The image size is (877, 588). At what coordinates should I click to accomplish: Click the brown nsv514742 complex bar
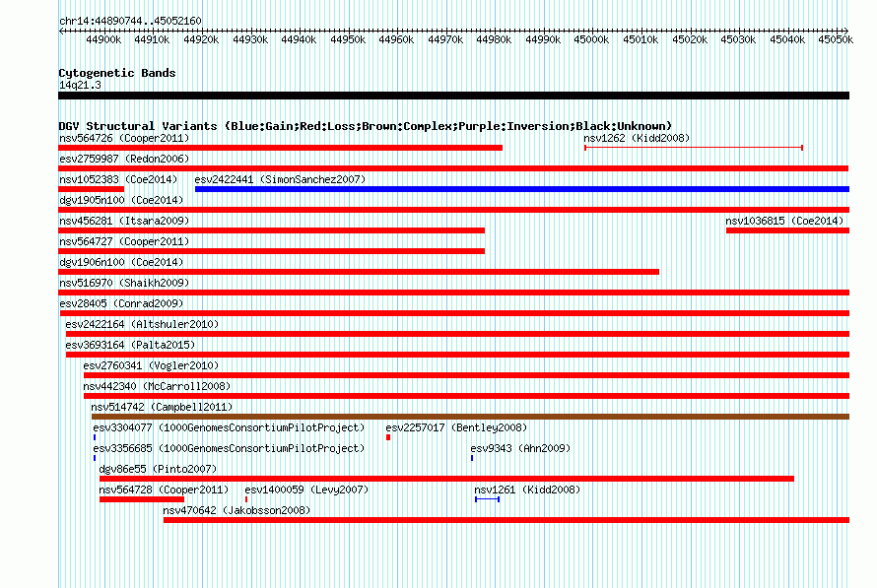tap(470, 417)
